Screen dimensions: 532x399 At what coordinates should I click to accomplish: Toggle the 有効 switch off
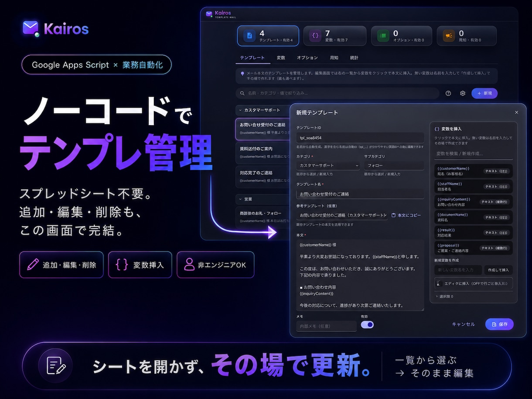point(367,325)
